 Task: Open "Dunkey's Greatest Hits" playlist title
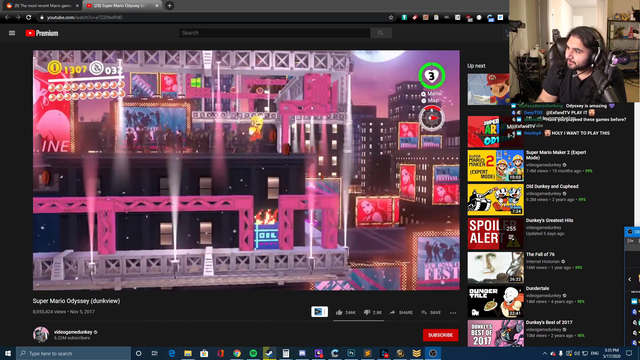[549, 220]
